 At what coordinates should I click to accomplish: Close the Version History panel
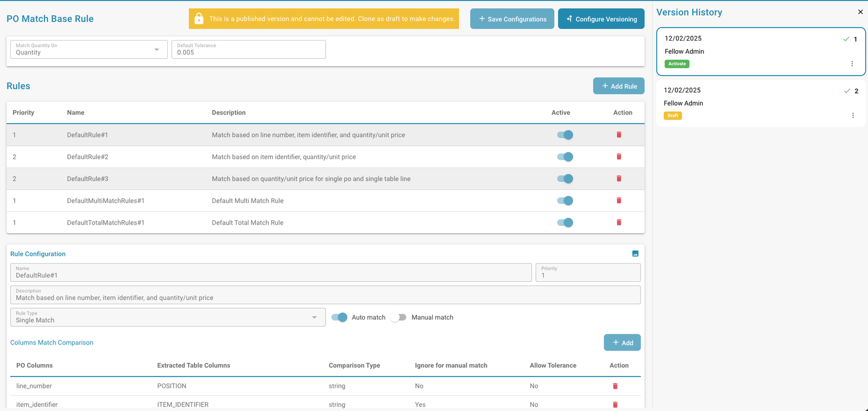point(860,12)
